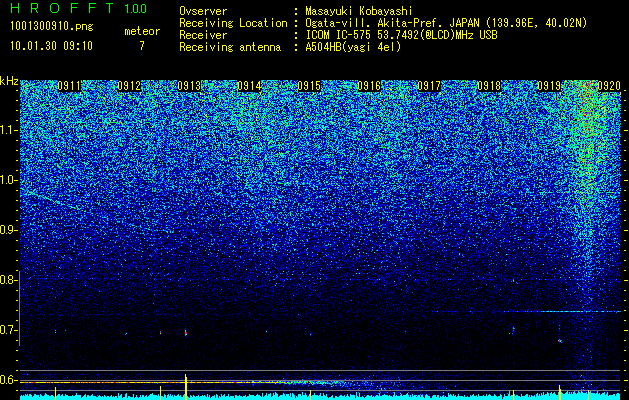This screenshot has height=400, width=629.
Task: Click the Ovserver field label
Action: coord(203,11)
